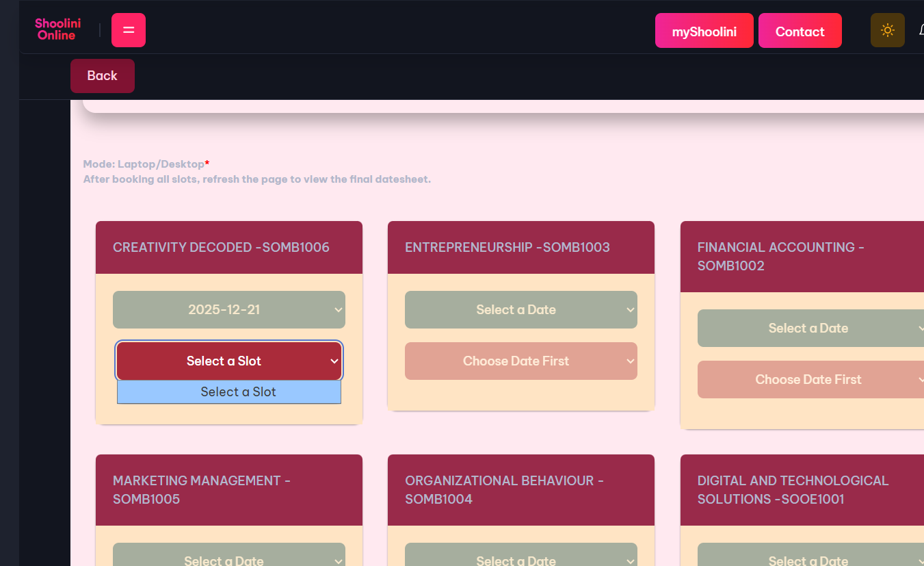
Task: Click the 'MARKETING MANAGEMENT - SOMB1005' card header
Action: (x=229, y=490)
